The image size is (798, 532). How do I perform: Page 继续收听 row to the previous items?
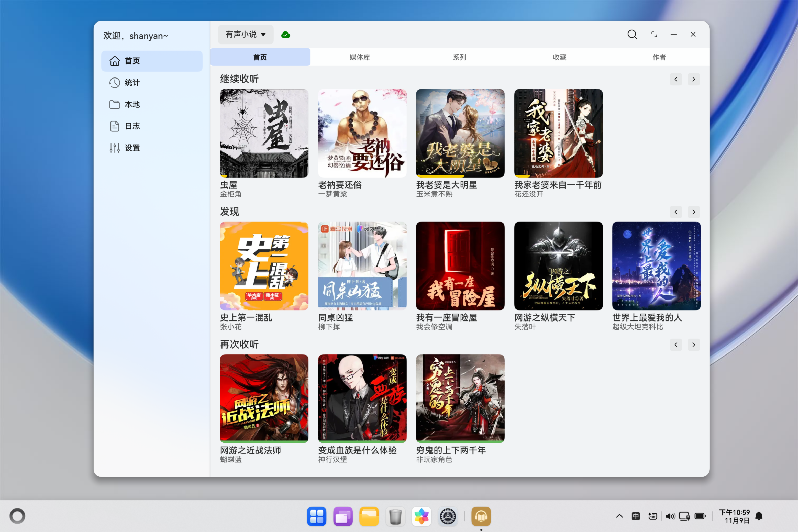click(676, 79)
